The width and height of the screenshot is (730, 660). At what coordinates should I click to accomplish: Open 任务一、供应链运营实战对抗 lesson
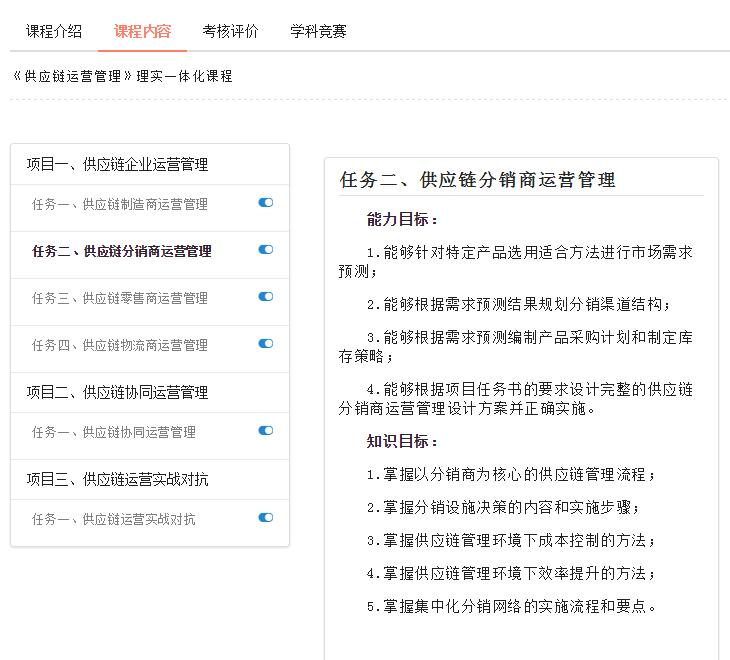(114, 519)
